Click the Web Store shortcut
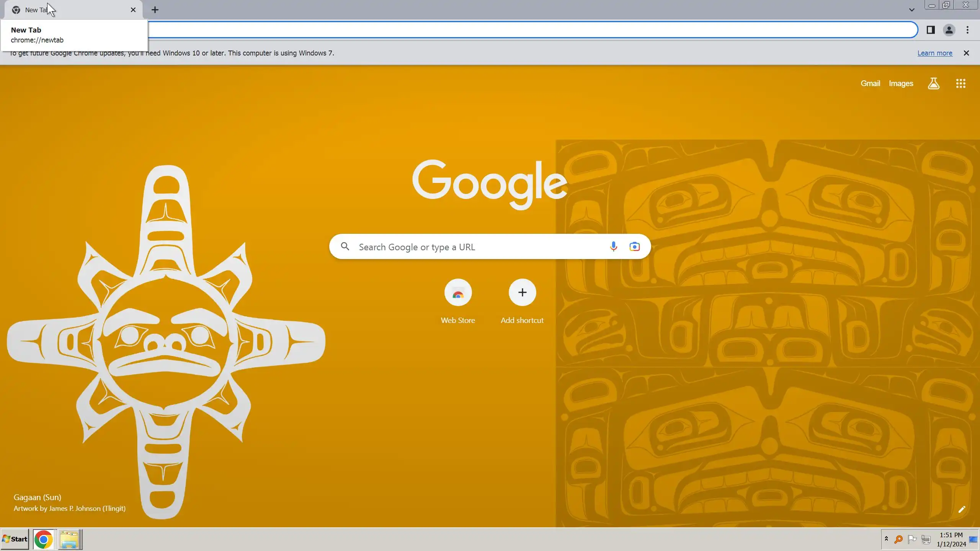The width and height of the screenshot is (980, 551). coord(458,293)
